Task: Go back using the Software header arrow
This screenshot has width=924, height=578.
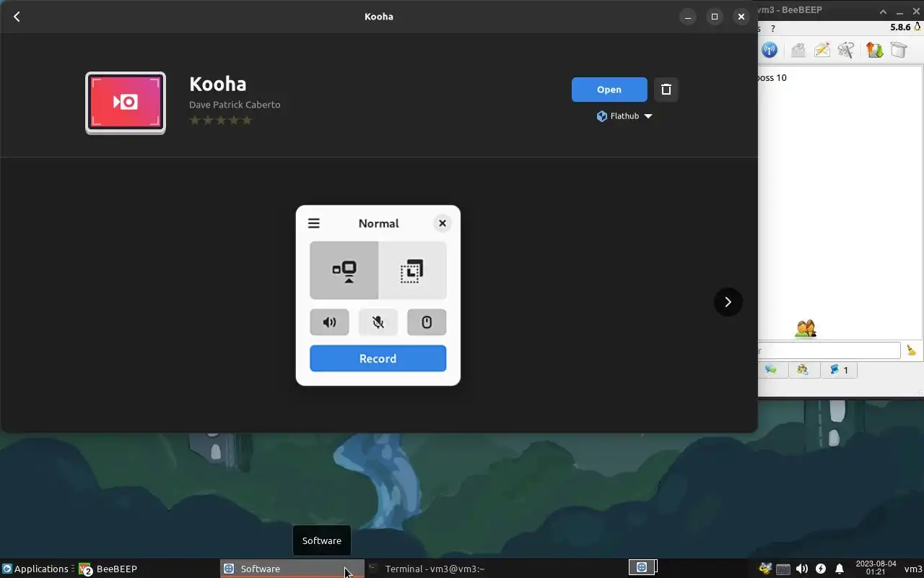Action: 17,17
